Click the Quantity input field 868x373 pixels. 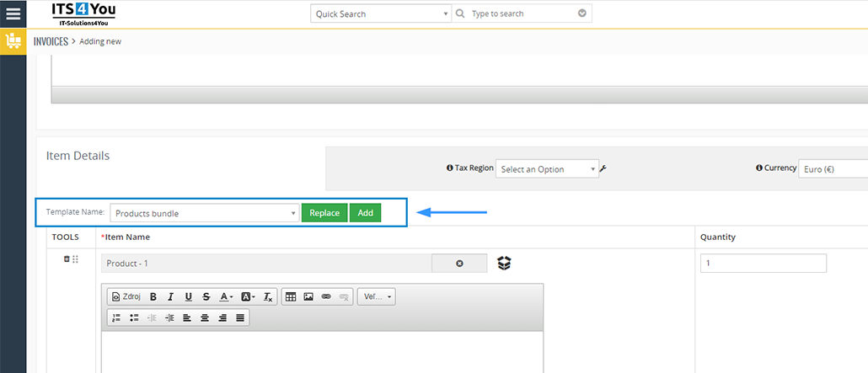click(764, 264)
